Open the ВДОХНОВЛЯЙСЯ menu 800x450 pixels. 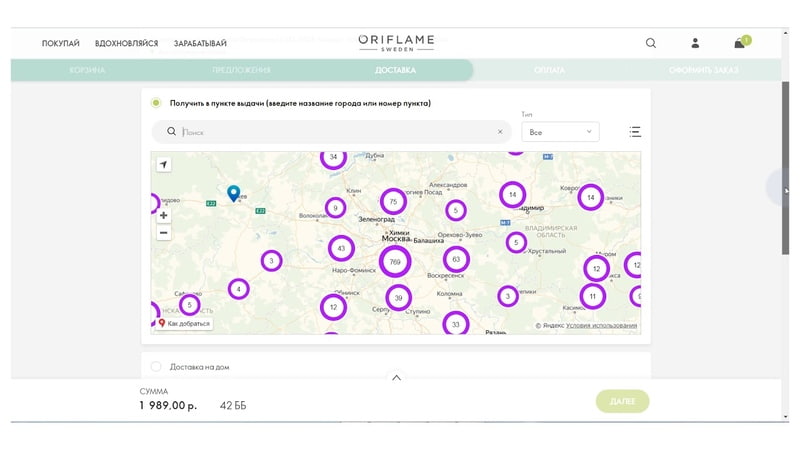point(127,43)
